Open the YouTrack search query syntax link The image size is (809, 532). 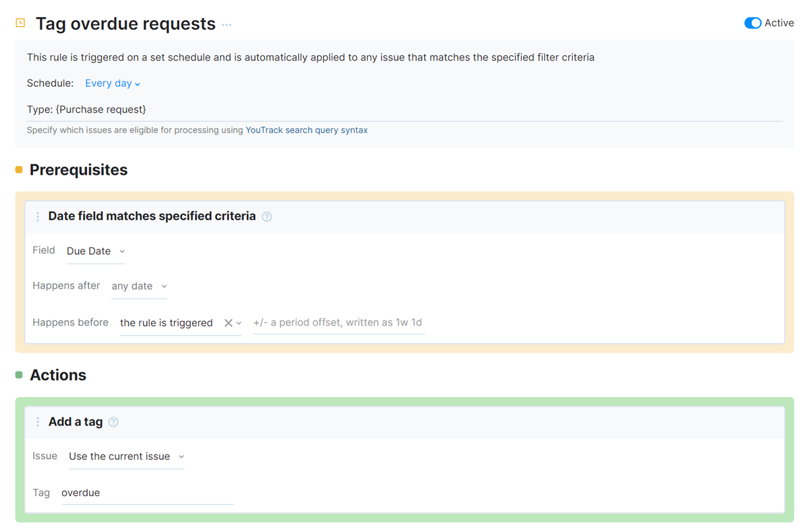[x=306, y=129]
